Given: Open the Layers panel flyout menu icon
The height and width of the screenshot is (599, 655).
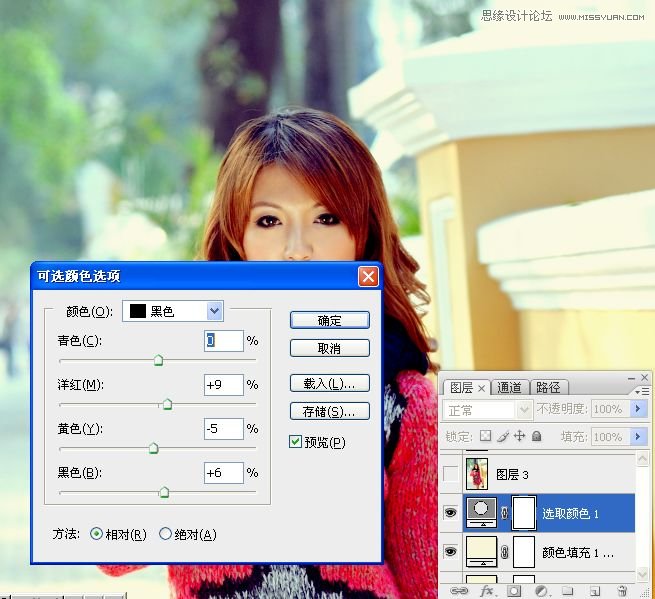Looking at the screenshot, I should [642, 391].
